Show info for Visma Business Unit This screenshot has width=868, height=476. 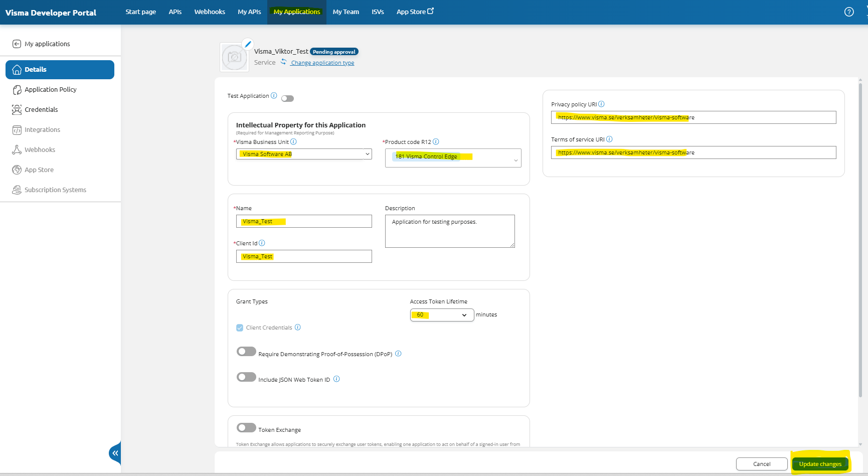pos(293,141)
